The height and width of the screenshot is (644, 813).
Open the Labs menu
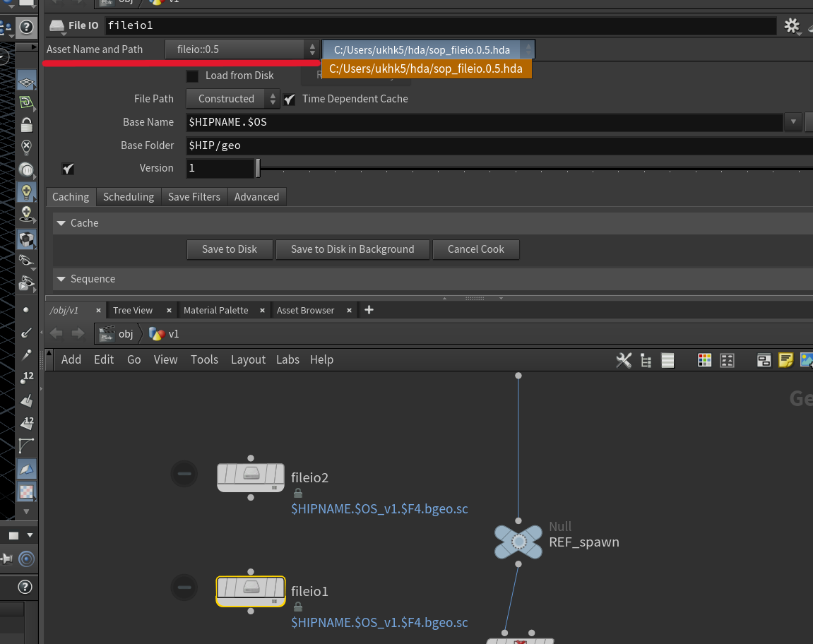click(x=287, y=360)
